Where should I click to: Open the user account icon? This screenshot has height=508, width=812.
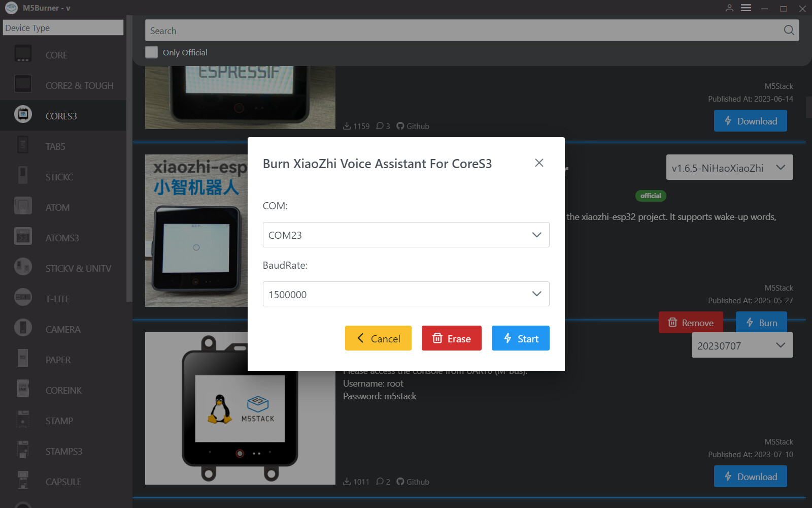pos(729,8)
